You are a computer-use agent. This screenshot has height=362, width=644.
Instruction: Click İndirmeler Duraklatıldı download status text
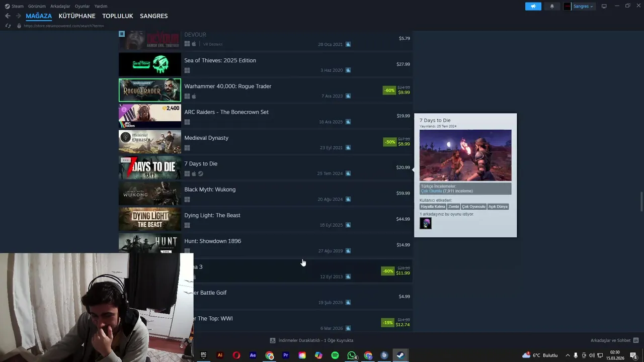coord(316,340)
